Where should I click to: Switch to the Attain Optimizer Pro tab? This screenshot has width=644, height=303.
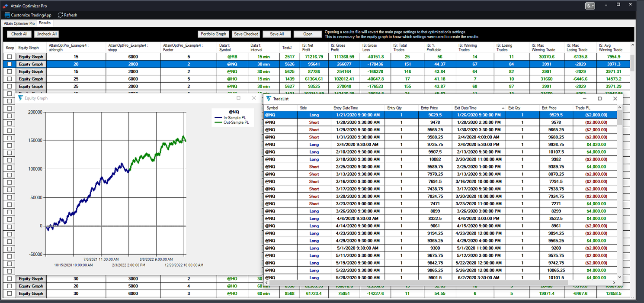pos(19,23)
